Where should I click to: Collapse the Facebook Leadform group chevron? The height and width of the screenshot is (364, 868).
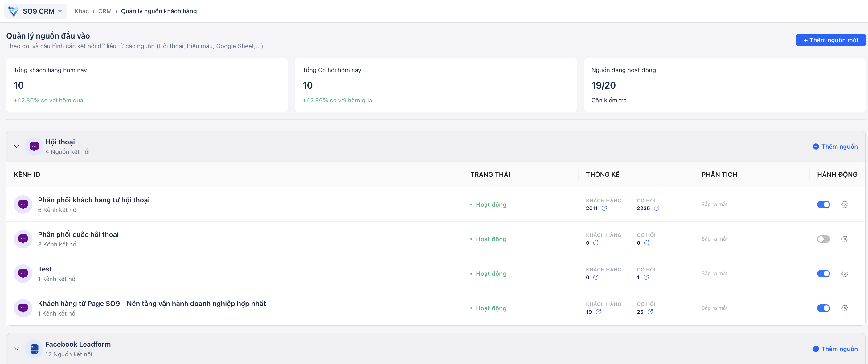(x=17, y=349)
